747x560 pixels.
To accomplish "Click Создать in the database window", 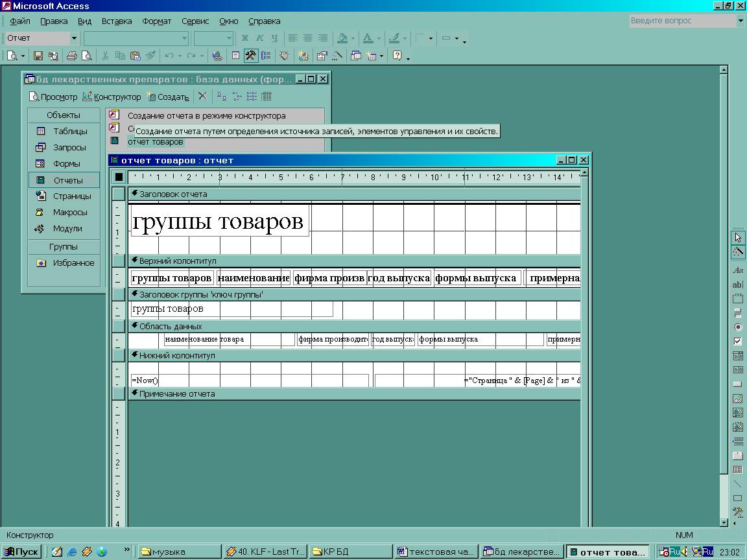I will coord(168,97).
